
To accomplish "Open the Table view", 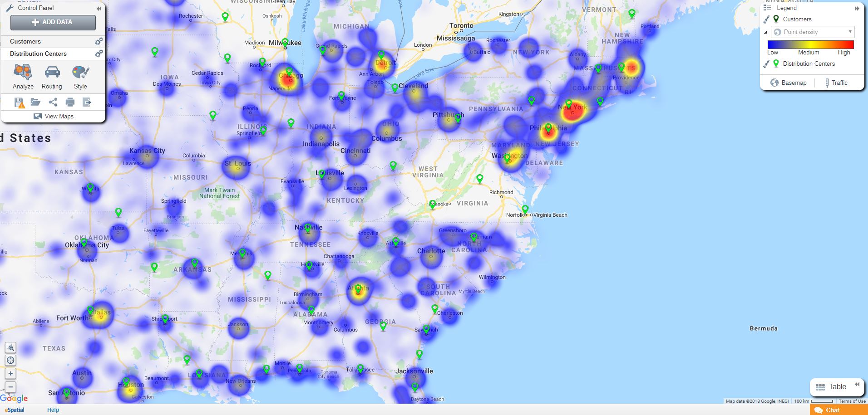I will click(837, 386).
